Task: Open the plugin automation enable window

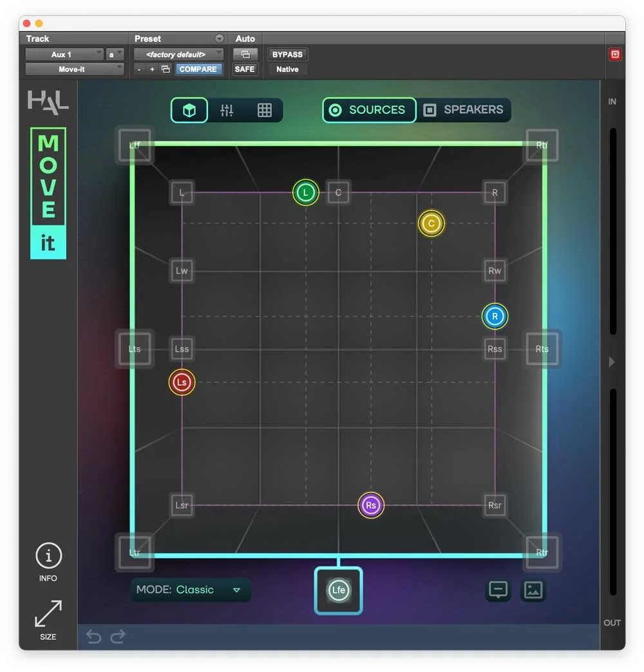Action: (245, 55)
